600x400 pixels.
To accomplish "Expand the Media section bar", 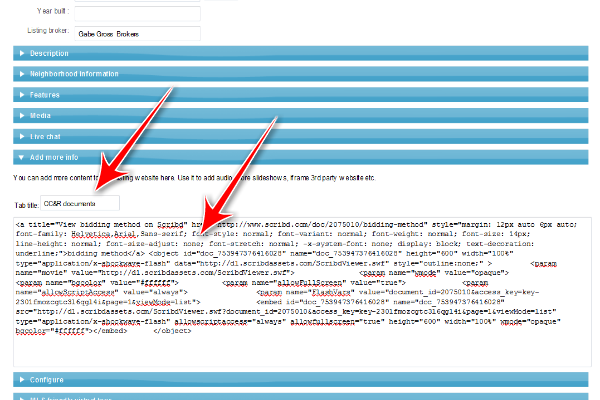I will tap(300, 115).
